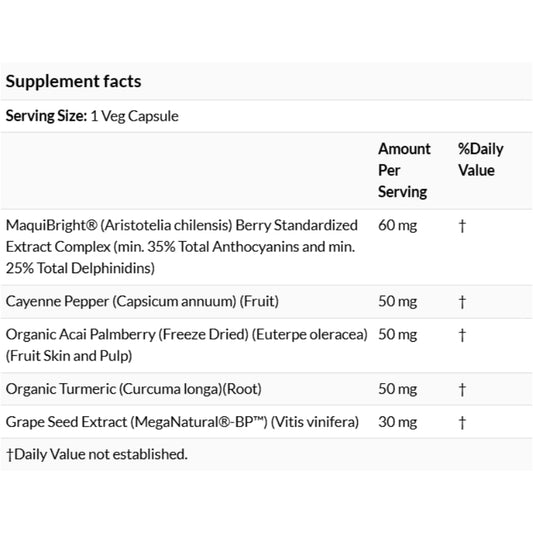The height and width of the screenshot is (533, 533).
Task: Click the Amount Per Serving column header
Action: point(404,170)
